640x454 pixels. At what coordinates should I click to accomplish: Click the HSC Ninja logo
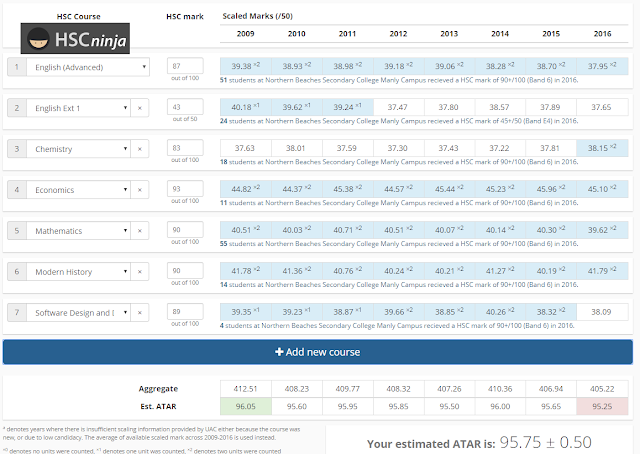(75, 38)
